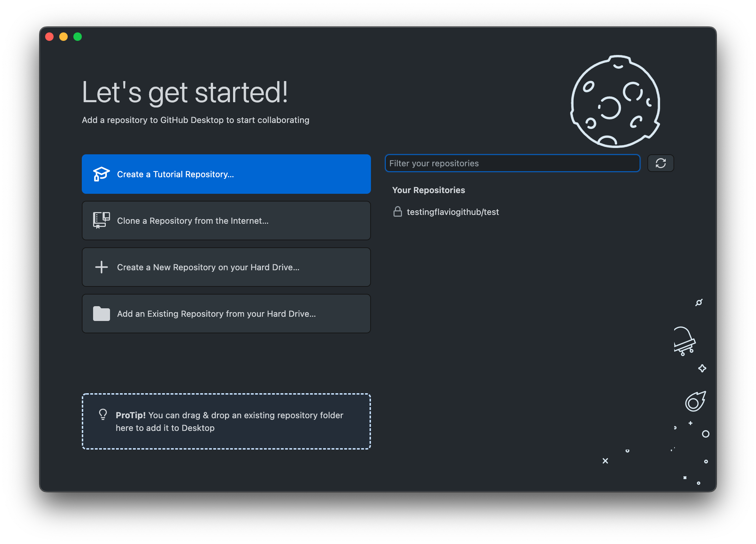
Task: Choose Add an Existing Repository from your Hard Drive
Action: (226, 314)
